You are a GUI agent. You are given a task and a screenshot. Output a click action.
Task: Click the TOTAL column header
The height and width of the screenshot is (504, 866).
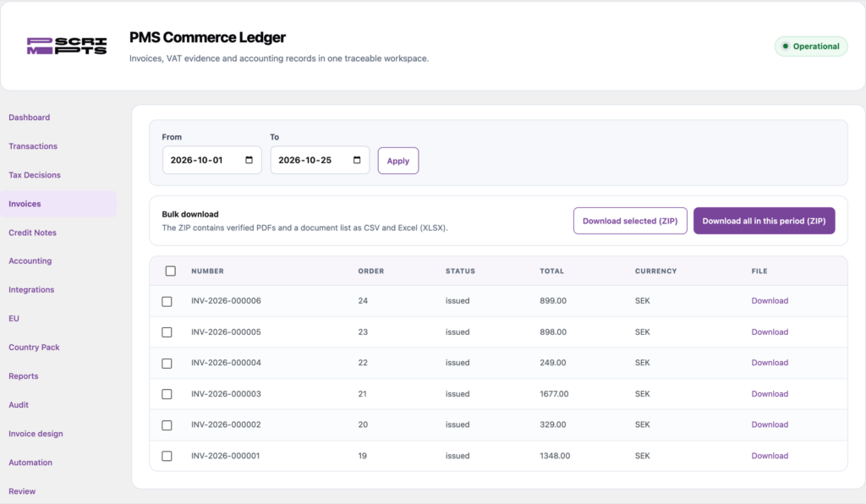pyautogui.click(x=551, y=271)
